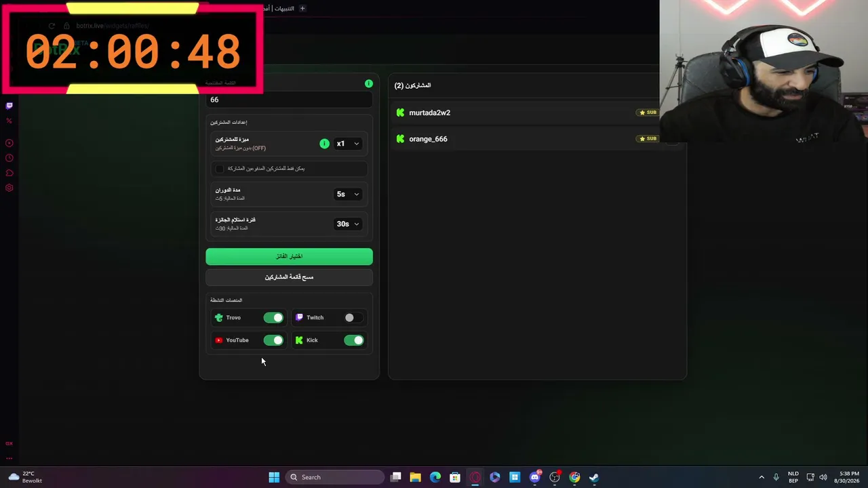Open the chat bubble icon in the left sidebar
The height and width of the screenshot is (488, 868).
tap(9, 173)
